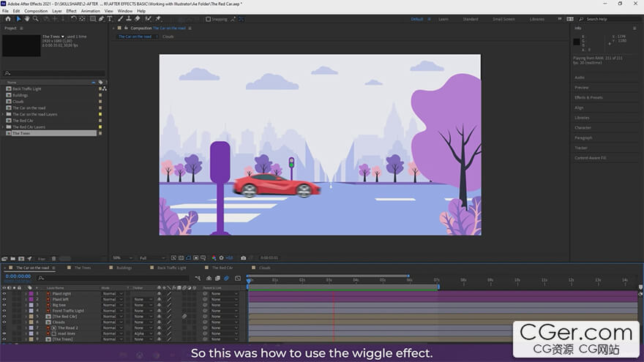The image size is (644, 362).
Task: Select the Standard workspace
Action: [x=471, y=19]
